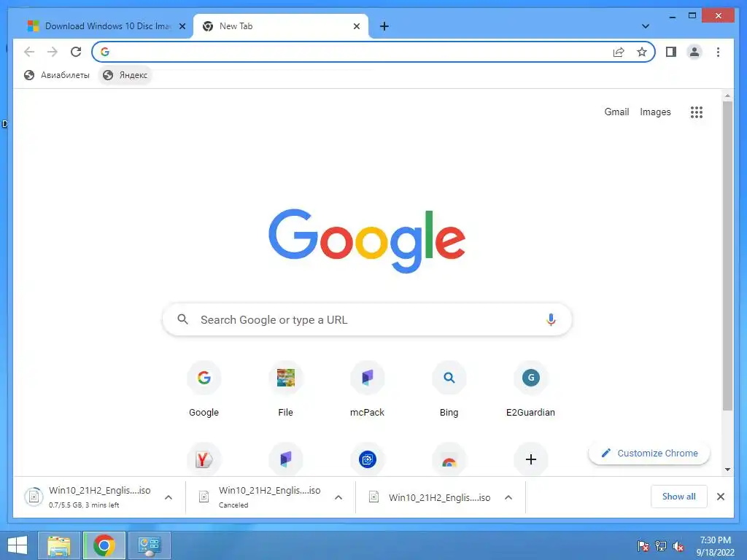Open the blue circular shortcut tile in second row

(368, 459)
